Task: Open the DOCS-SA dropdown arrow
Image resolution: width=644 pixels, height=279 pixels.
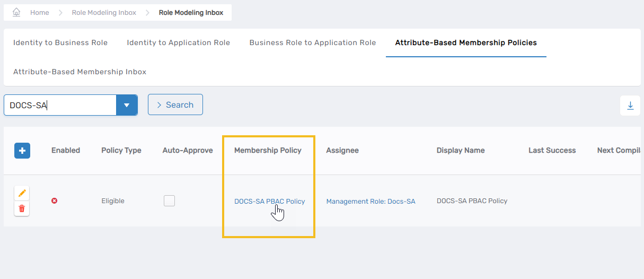Action: pyautogui.click(x=127, y=105)
